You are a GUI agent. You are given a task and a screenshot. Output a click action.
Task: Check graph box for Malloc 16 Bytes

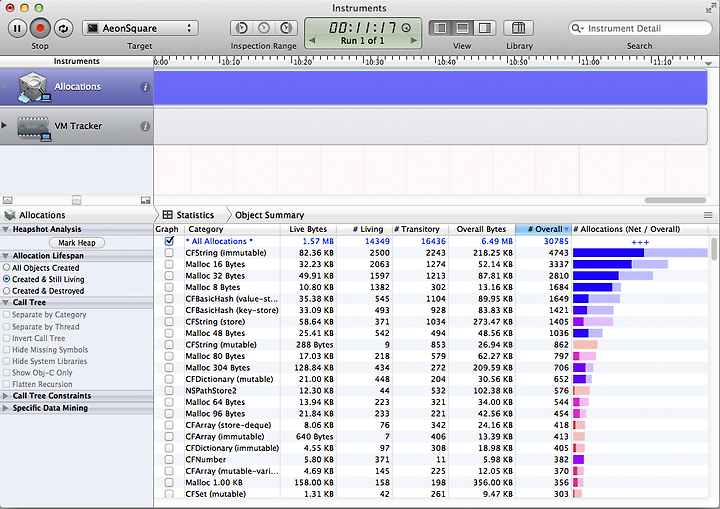(169, 264)
